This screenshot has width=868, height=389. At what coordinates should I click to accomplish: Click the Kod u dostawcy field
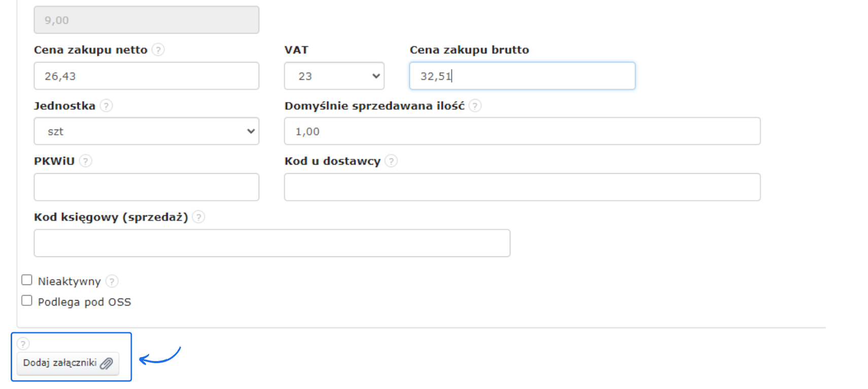522,187
